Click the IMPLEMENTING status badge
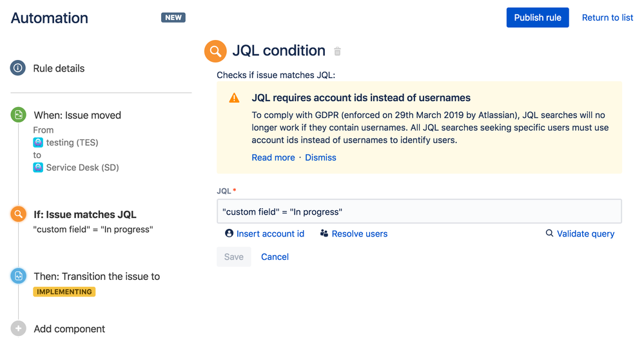644x343 pixels. (64, 292)
